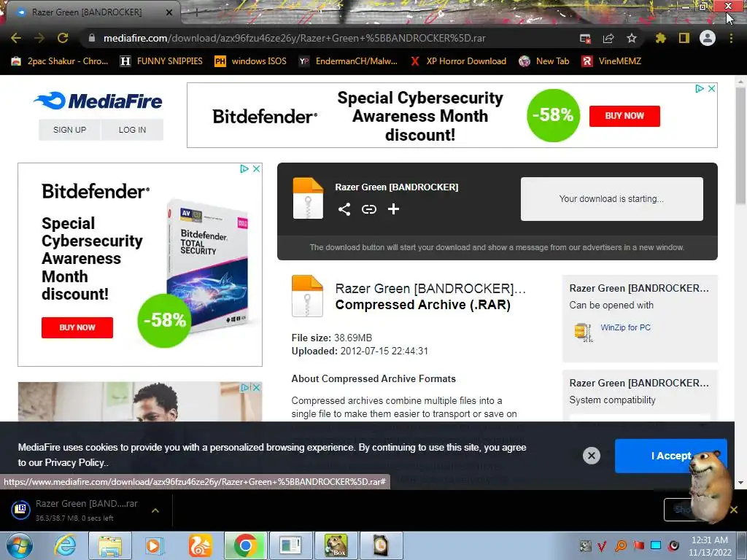Click the scrollbar down arrow
The image size is (747, 560).
740,483
